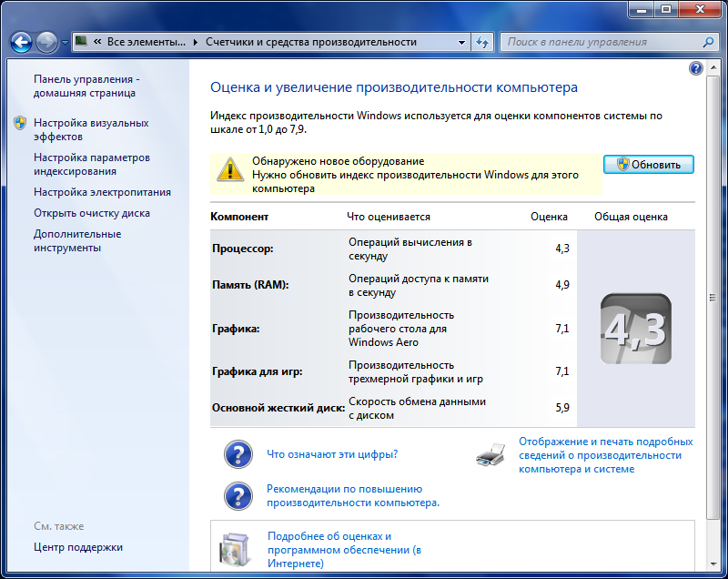Image resolution: width=728 pixels, height=579 pixels.
Task: Click the overall 4,3 score badge
Action: pyautogui.click(x=635, y=329)
